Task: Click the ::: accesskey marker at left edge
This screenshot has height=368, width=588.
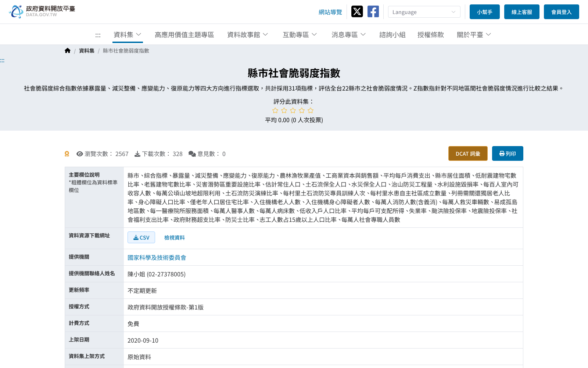Action: coord(2,60)
